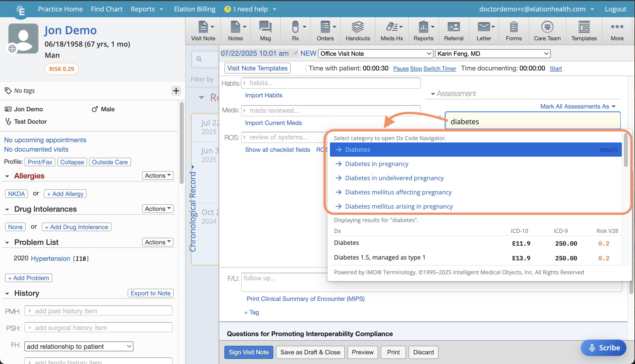Open the Reports menu in top bar
Image resolution: width=635 pixels, height=364 pixels.
pyautogui.click(x=147, y=9)
